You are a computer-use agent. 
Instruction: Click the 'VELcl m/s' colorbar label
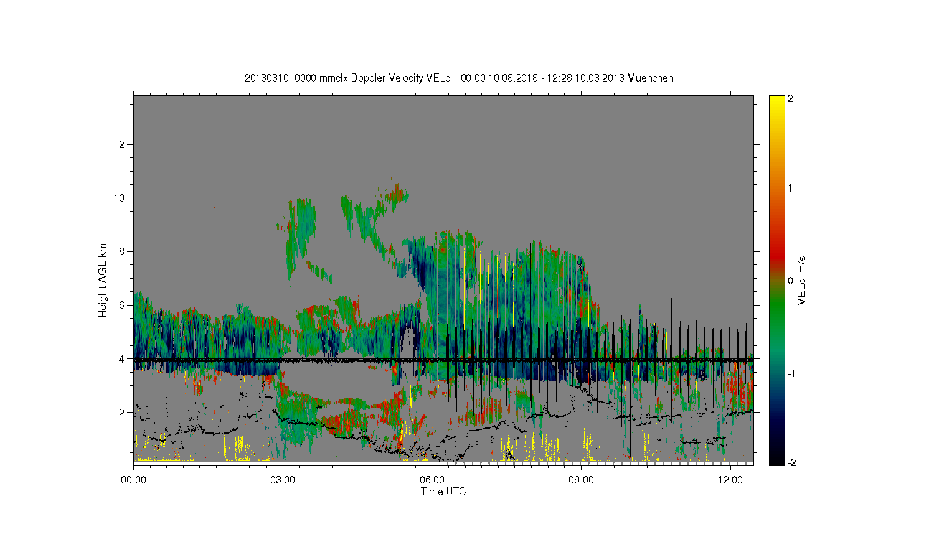(802, 280)
